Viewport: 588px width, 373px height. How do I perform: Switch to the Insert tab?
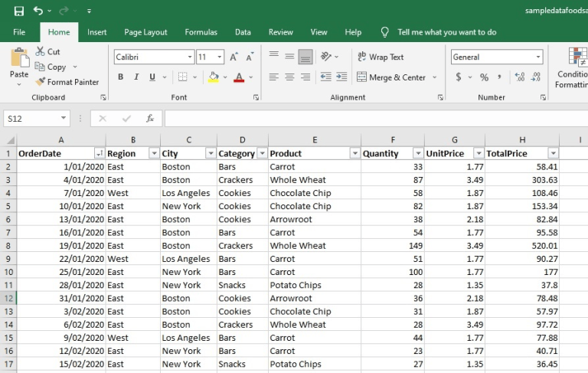[96, 32]
